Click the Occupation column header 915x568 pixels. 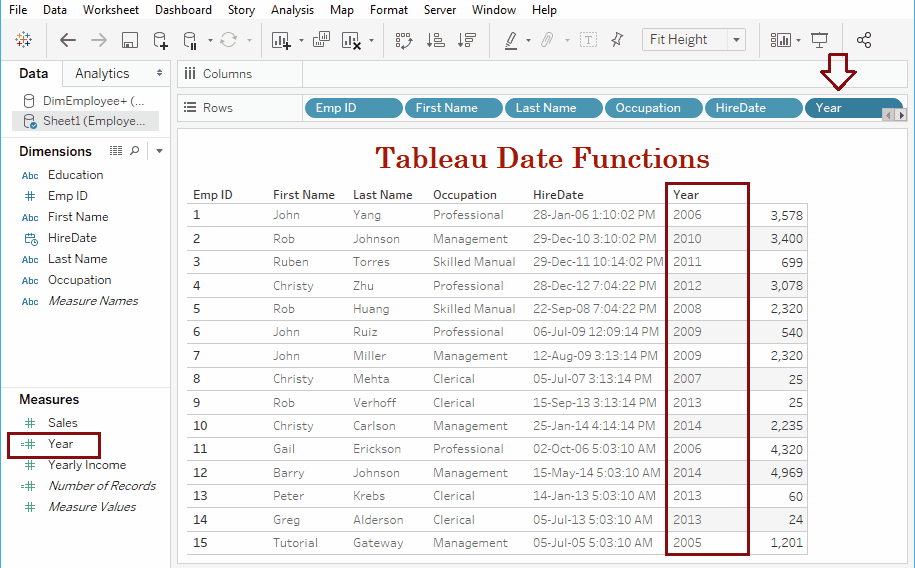click(x=465, y=195)
